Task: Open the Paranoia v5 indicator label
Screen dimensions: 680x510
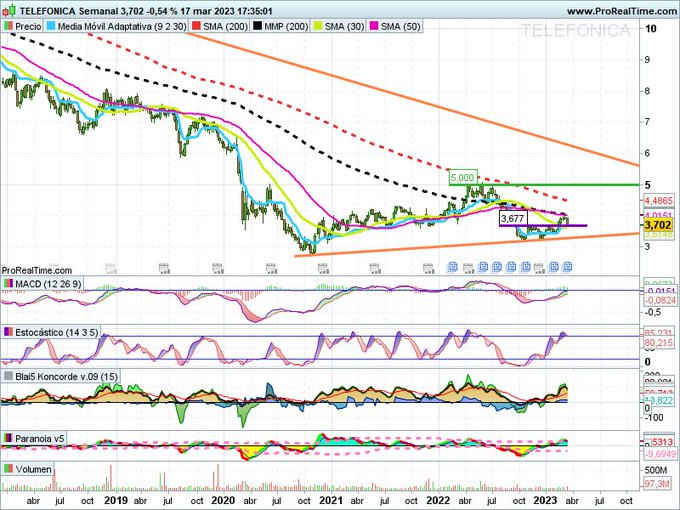Action: pos(34,438)
